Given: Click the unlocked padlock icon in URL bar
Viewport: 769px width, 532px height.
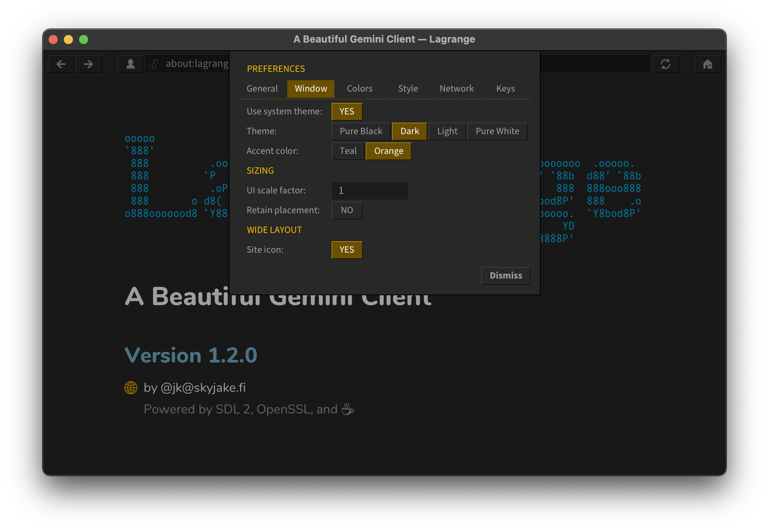Looking at the screenshot, I should coord(153,64).
